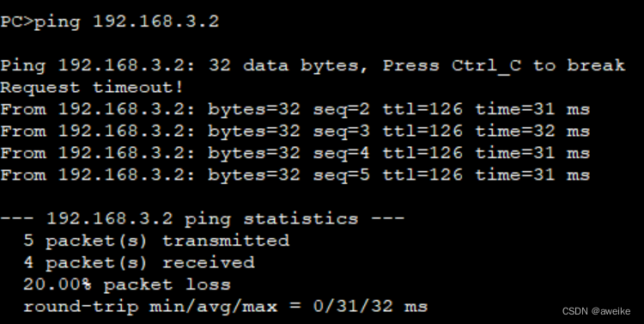
Task: Click the CSDN @aweike watermark
Action: pyautogui.click(x=596, y=311)
